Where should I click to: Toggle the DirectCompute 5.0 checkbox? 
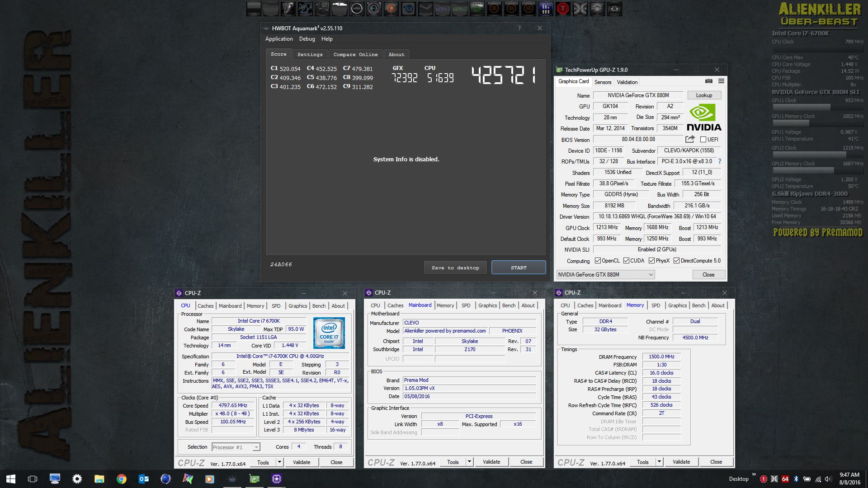pos(676,261)
